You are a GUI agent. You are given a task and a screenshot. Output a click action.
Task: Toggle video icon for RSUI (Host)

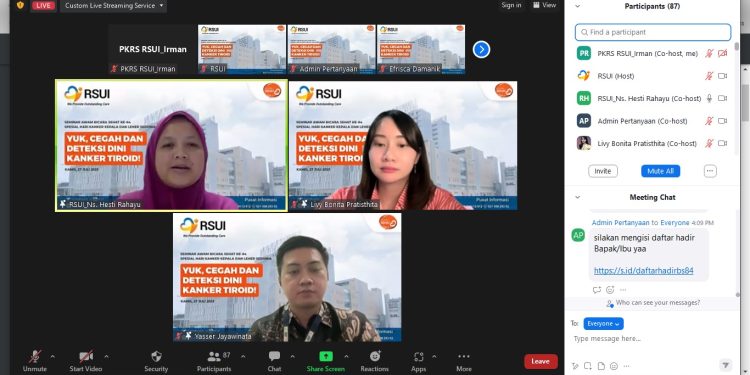(723, 76)
